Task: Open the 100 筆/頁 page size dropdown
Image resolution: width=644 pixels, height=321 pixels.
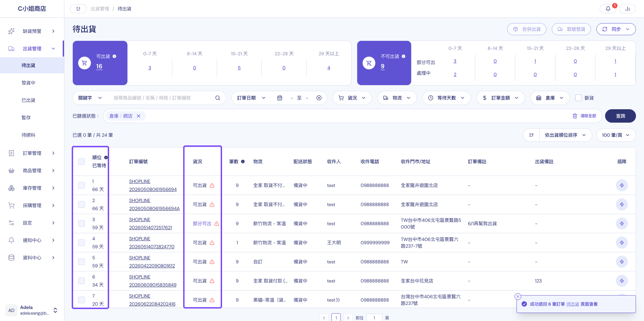Action: coord(616,135)
